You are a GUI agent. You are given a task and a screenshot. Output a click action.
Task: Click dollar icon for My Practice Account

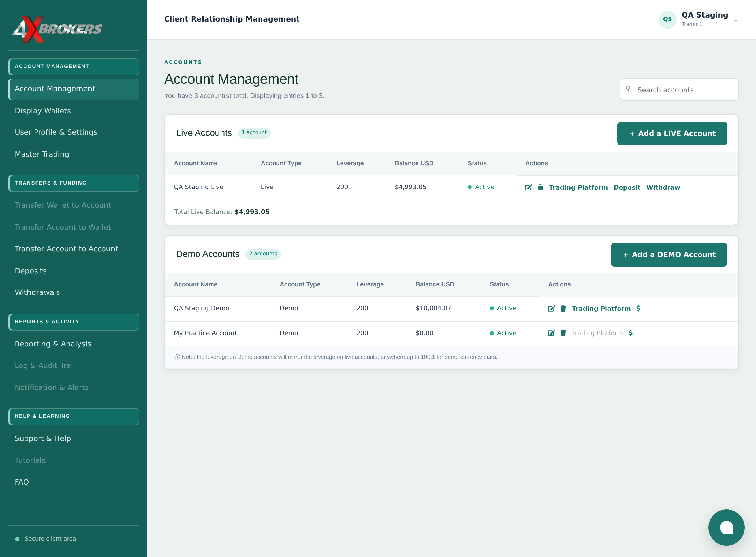click(x=631, y=333)
